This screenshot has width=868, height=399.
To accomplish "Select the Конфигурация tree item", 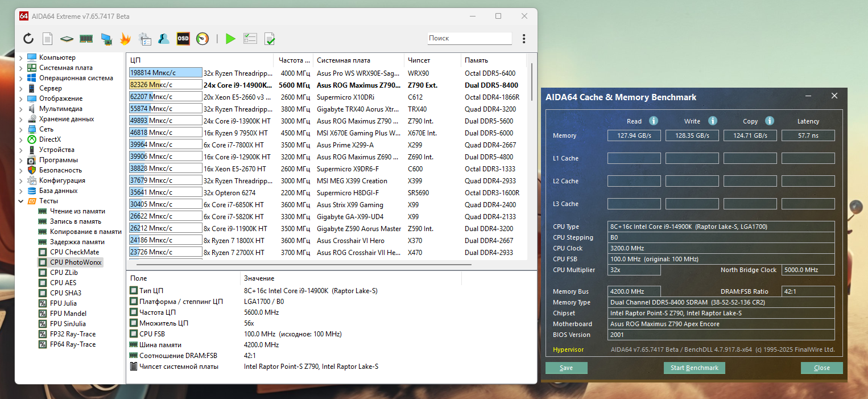I will click(62, 180).
